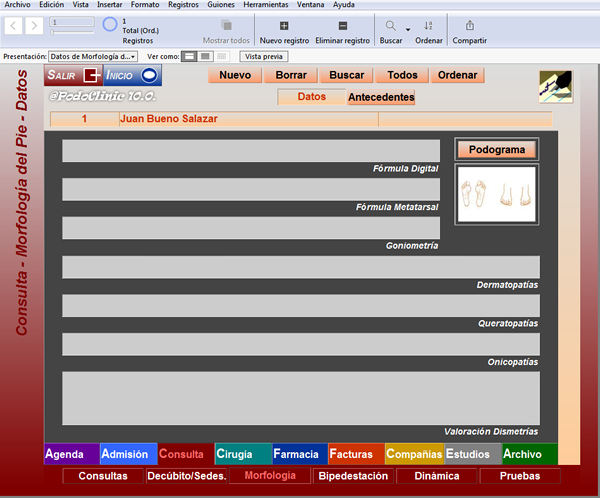
Task: Click the Fórmula Digital input field
Action: pos(251,150)
